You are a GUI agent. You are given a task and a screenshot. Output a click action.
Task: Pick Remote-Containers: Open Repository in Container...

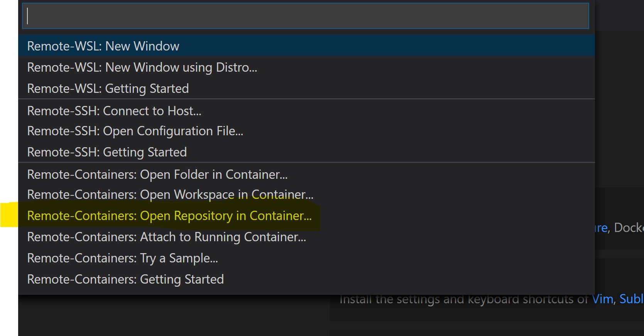[306, 216]
